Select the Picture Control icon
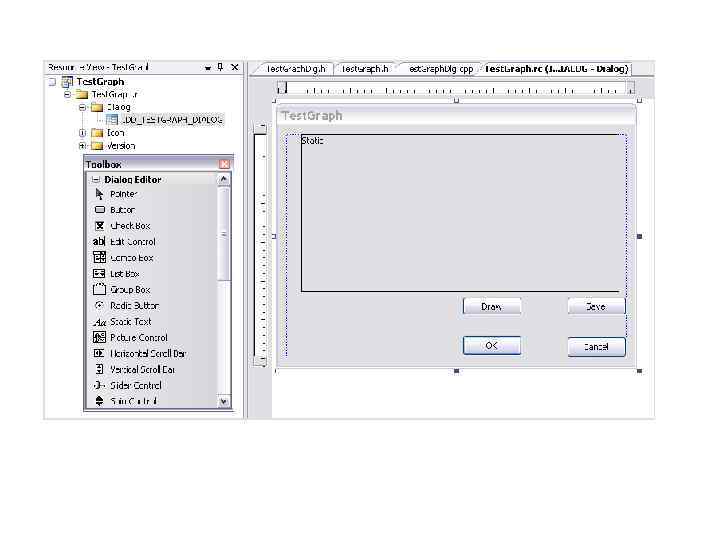 (x=99, y=338)
